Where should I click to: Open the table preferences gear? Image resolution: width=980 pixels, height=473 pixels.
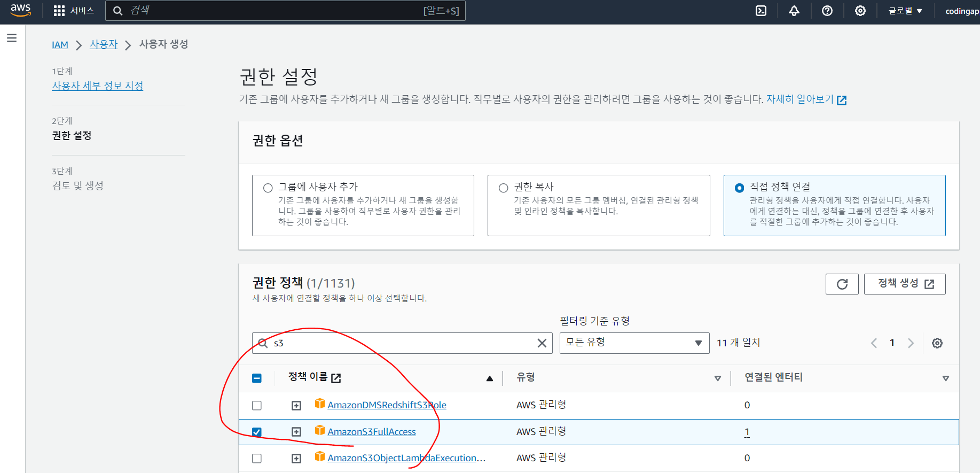click(x=937, y=343)
